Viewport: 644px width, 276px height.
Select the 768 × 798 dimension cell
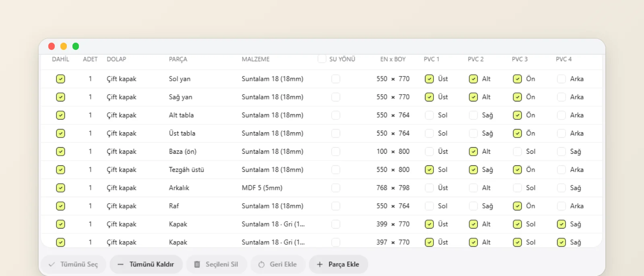[x=393, y=188]
